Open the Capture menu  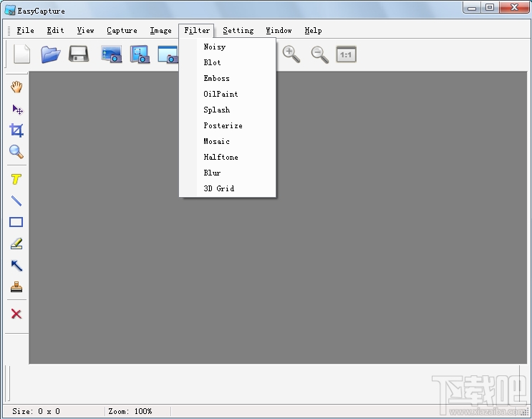122,31
